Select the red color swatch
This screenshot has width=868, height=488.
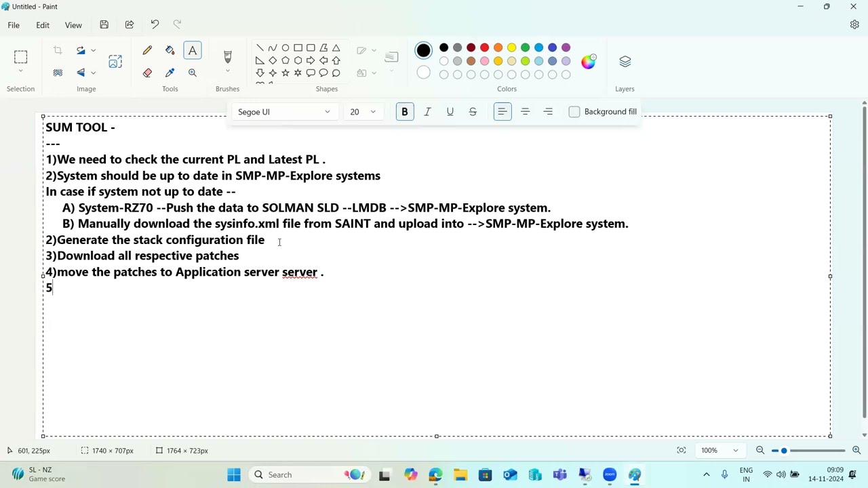click(x=484, y=47)
